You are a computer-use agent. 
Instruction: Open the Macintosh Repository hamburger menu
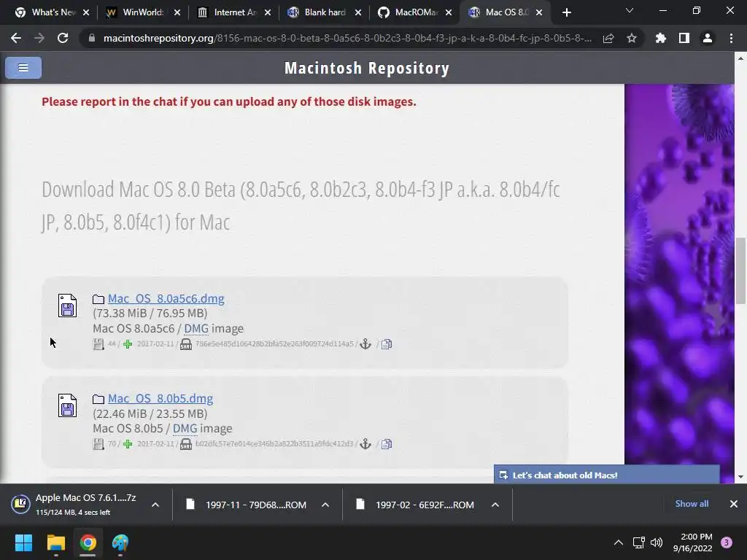click(x=23, y=68)
